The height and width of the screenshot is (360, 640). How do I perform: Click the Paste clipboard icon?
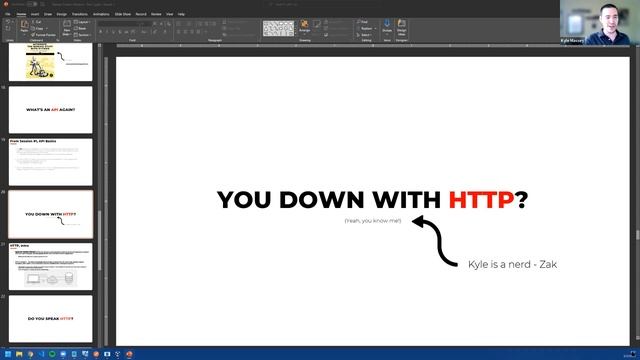coord(24,26)
